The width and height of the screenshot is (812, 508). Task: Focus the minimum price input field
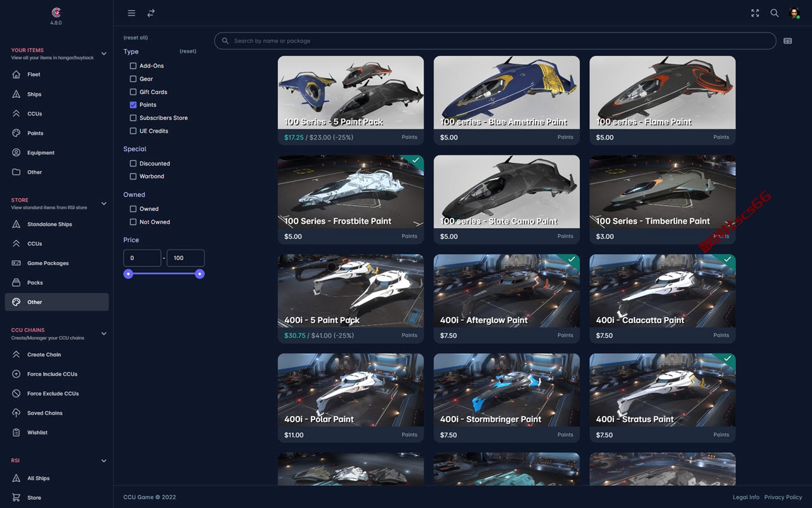pyautogui.click(x=142, y=258)
